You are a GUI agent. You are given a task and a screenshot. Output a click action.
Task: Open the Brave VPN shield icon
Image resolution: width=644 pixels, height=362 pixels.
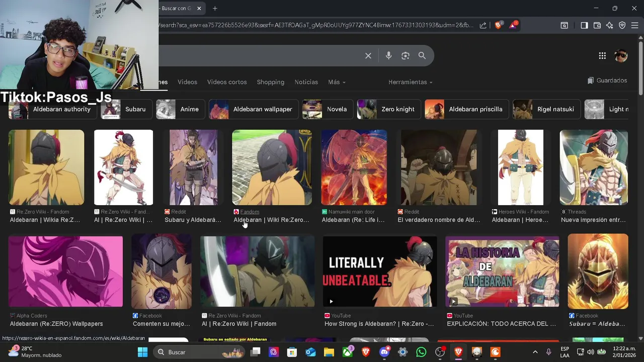pos(622,25)
